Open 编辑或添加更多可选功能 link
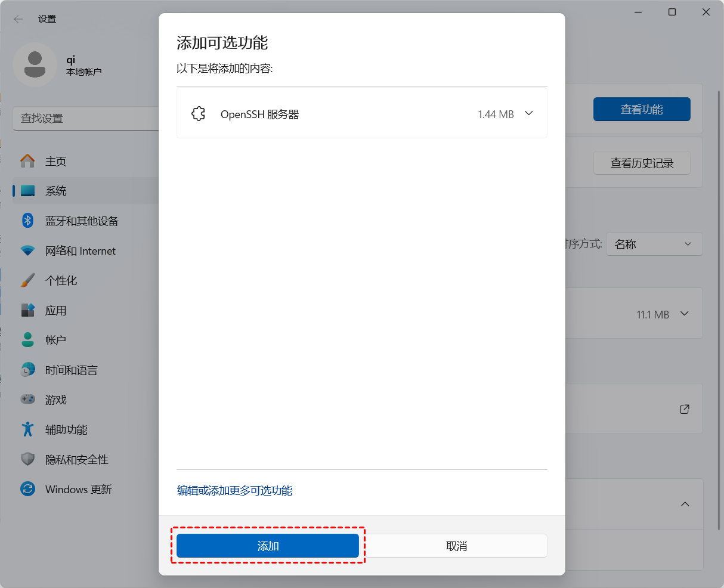Image resolution: width=724 pixels, height=588 pixels. pyautogui.click(x=234, y=491)
